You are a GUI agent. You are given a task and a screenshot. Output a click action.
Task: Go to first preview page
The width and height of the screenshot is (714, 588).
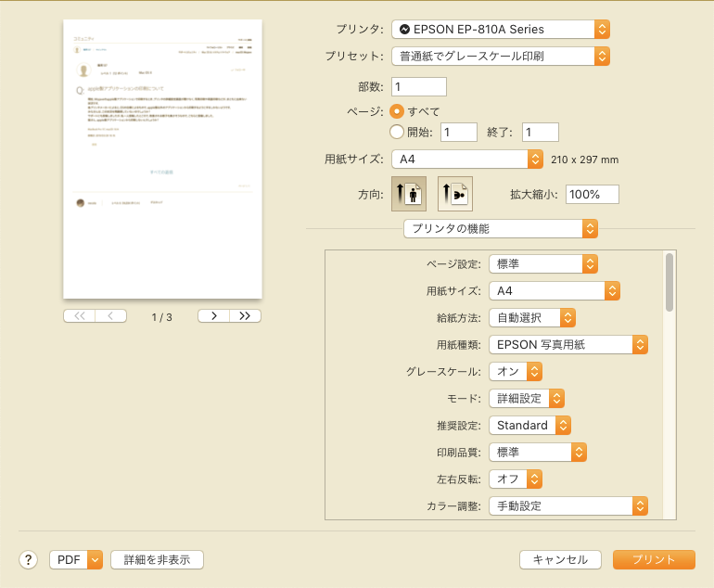tap(79, 316)
